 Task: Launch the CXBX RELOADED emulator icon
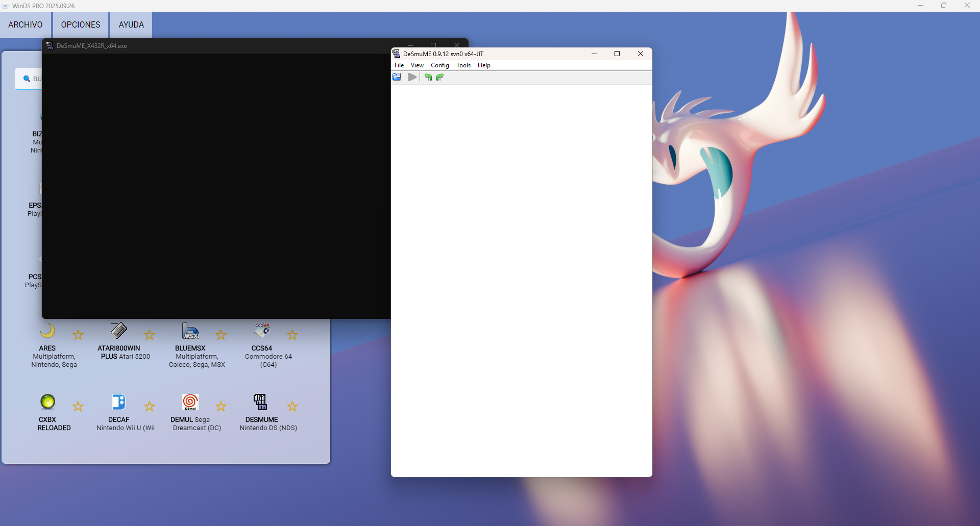click(47, 402)
